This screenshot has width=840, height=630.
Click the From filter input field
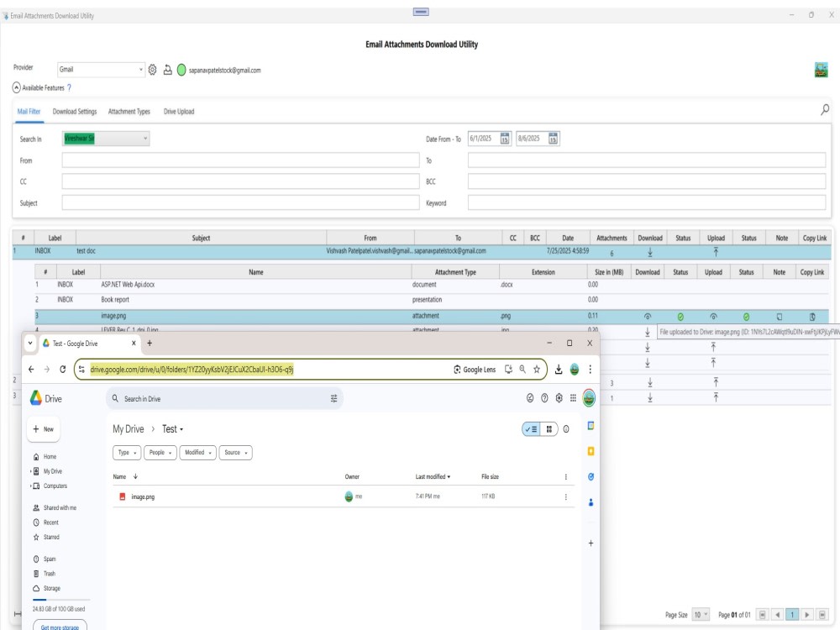[240, 160]
